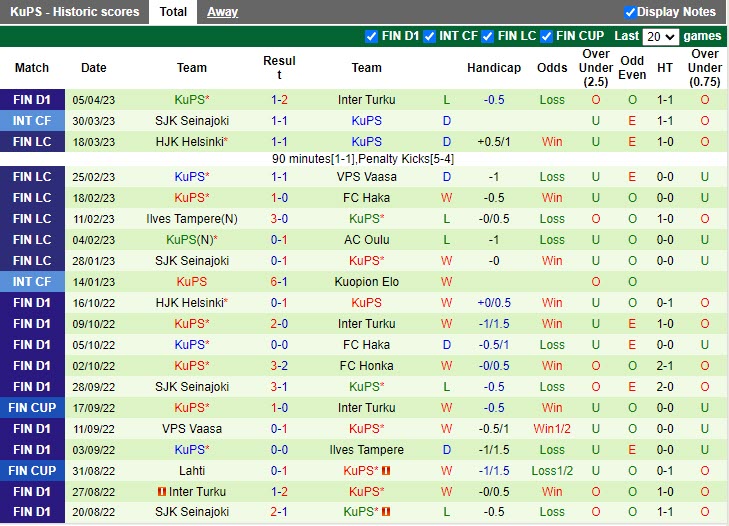Click FC Honka team name
Viewport: 729px width, 526px height.
click(x=366, y=366)
